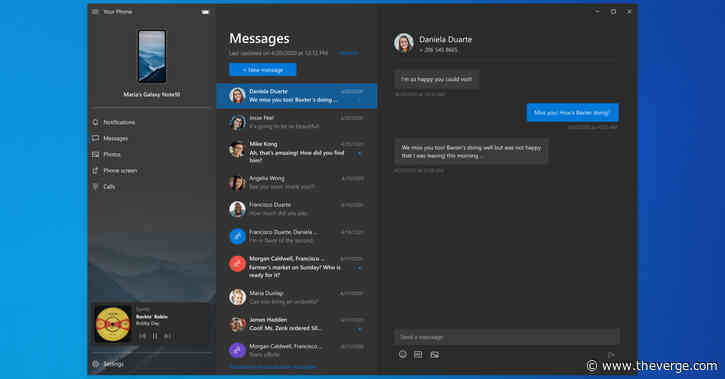Open the Phone screen section
This screenshot has height=379, width=725.
(152, 171)
